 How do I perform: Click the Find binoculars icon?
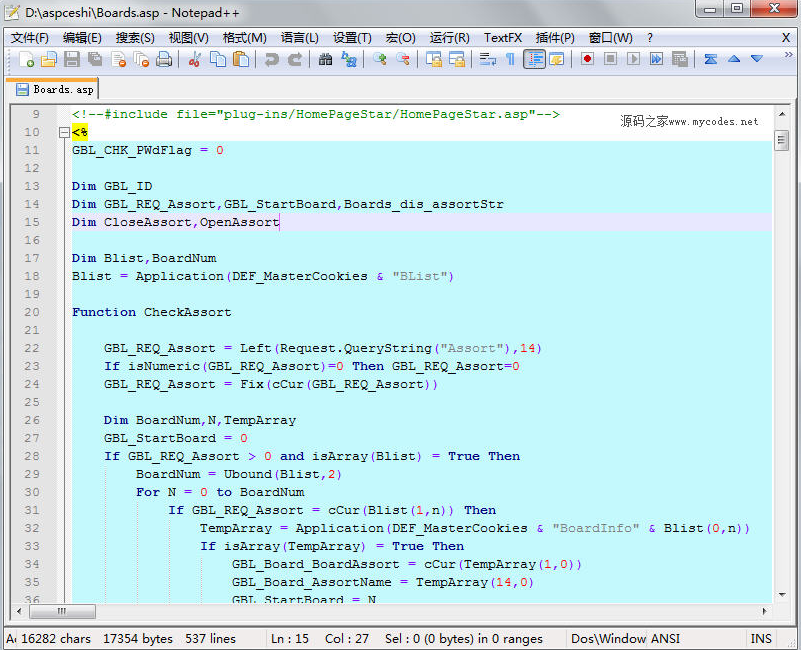pos(325,60)
